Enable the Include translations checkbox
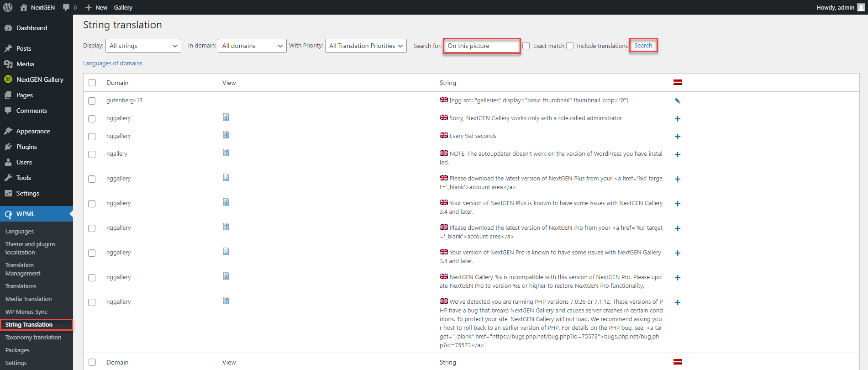Image resolution: width=868 pixels, height=370 pixels. pyautogui.click(x=570, y=46)
